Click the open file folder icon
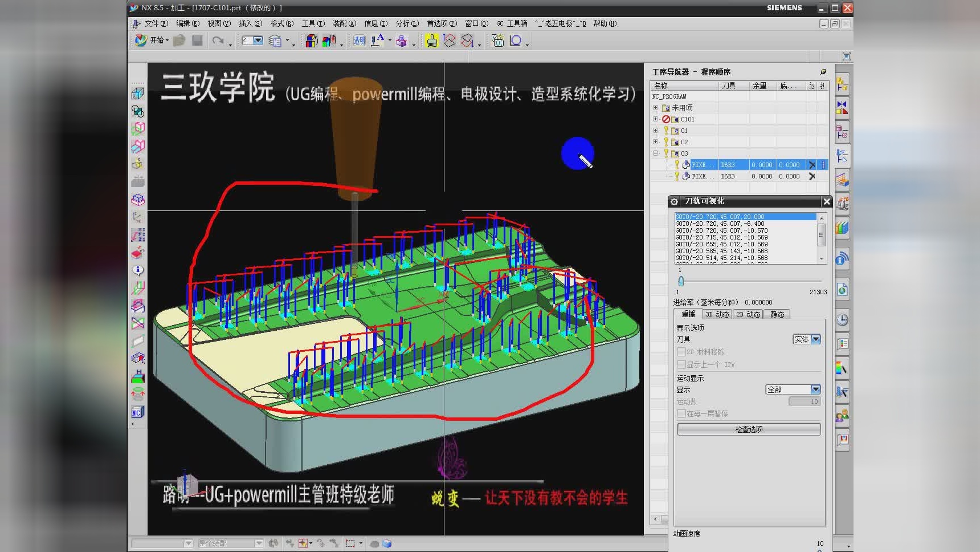Screen dimensions: 980x552 coord(179,40)
